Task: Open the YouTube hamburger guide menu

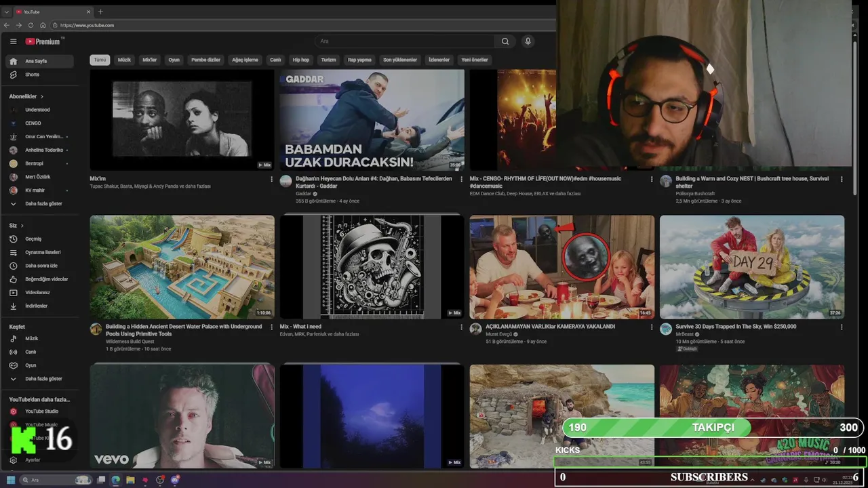Action: click(x=13, y=41)
